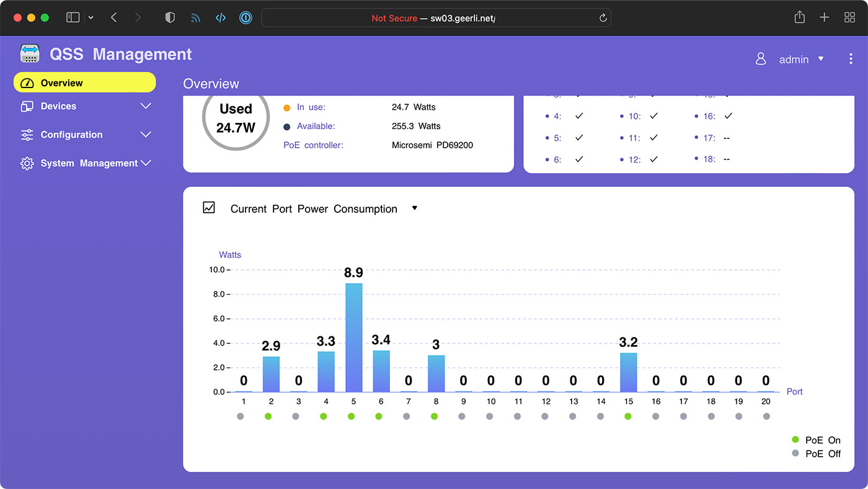Click the Overview gauge icon in sidebar
This screenshot has width=868, height=489.
coord(27,83)
